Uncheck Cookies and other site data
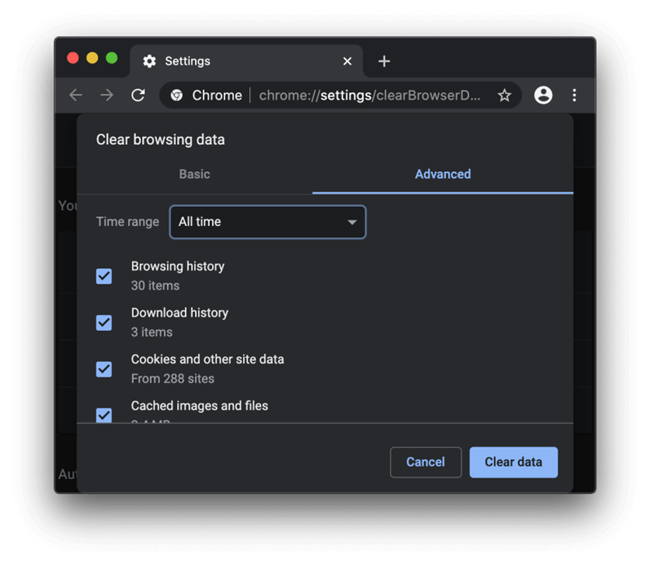Screen dimensions: 650x565 pos(104,369)
